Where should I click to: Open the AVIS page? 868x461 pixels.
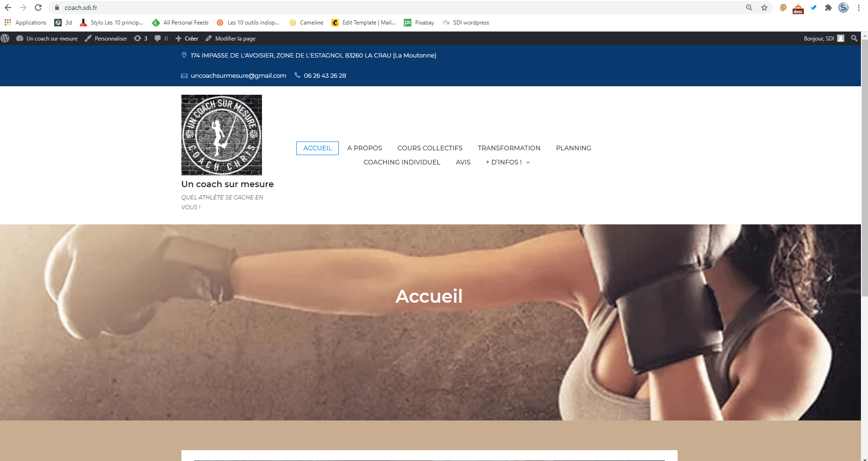pyautogui.click(x=463, y=162)
